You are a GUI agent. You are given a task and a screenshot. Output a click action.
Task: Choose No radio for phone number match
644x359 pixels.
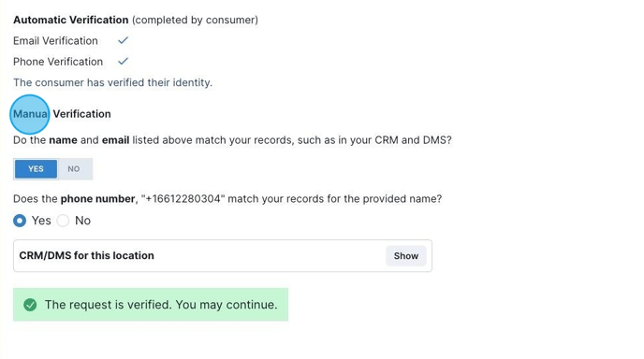63,221
